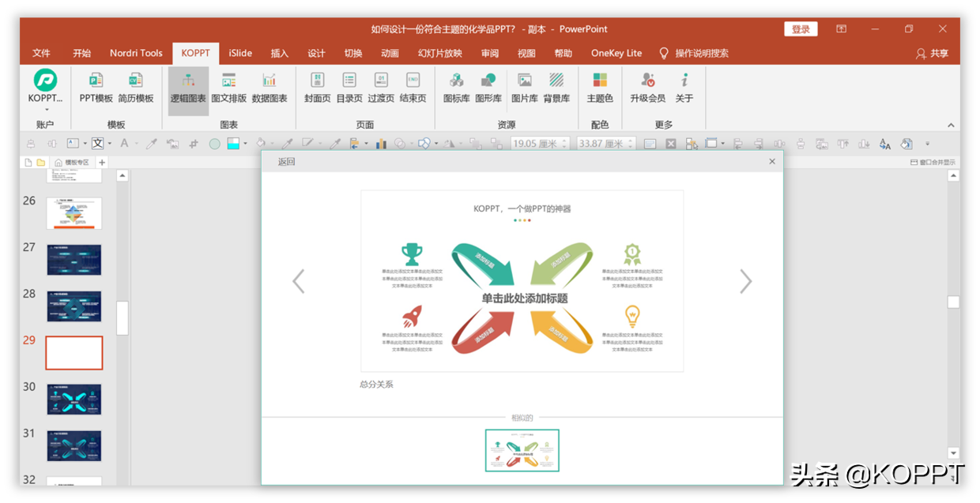The width and height of the screenshot is (980, 503).
Task: Click the crop-like hash icon in quick toolbar
Action: (x=193, y=144)
